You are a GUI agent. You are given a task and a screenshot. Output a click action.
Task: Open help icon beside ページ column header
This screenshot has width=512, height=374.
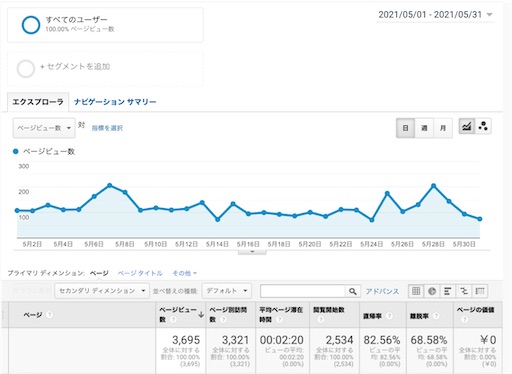coord(49,314)
